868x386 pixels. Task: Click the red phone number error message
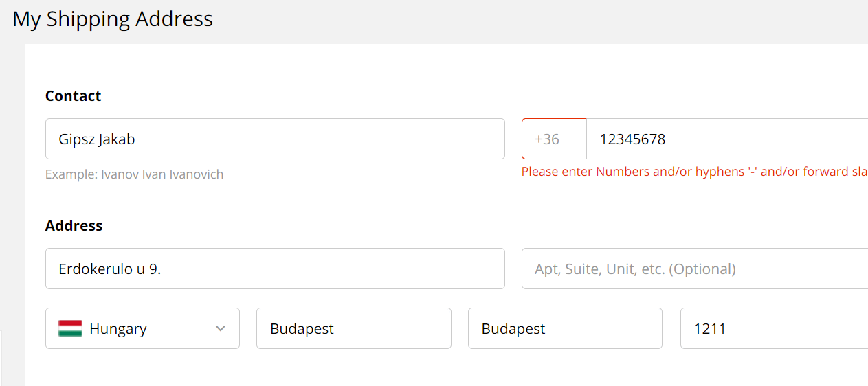pos(694,172)
